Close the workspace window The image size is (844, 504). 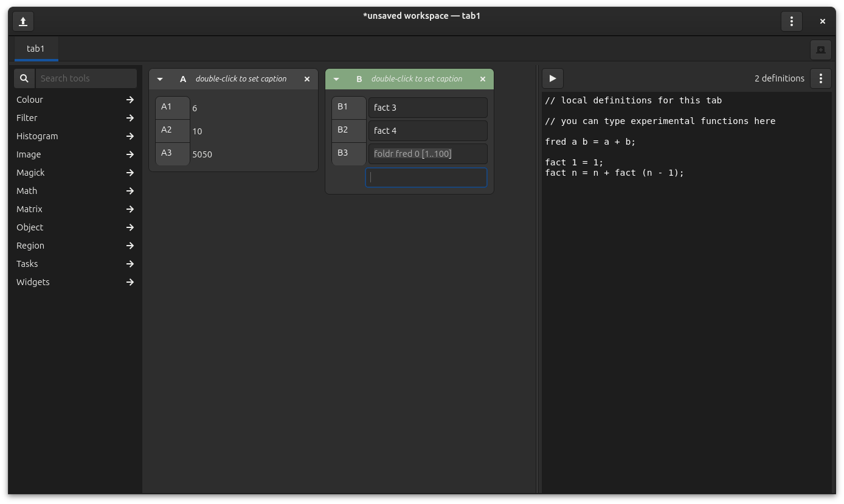(x=822, y=21)
